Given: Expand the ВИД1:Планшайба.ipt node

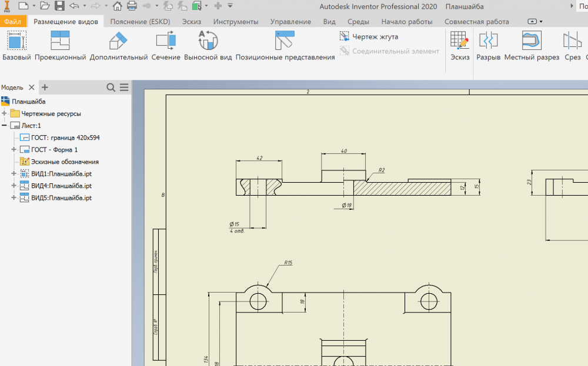Looking at the screenshot, I should (x=14, y=174).
